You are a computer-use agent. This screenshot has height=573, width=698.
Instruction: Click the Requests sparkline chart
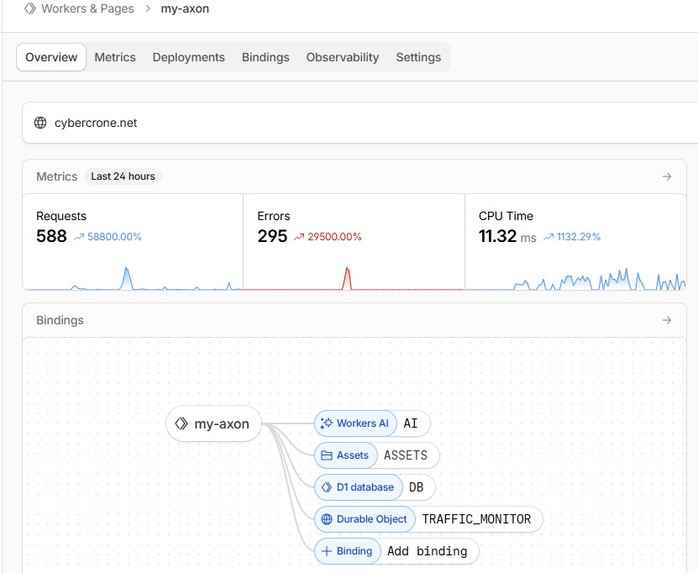[x=133, y=278]
